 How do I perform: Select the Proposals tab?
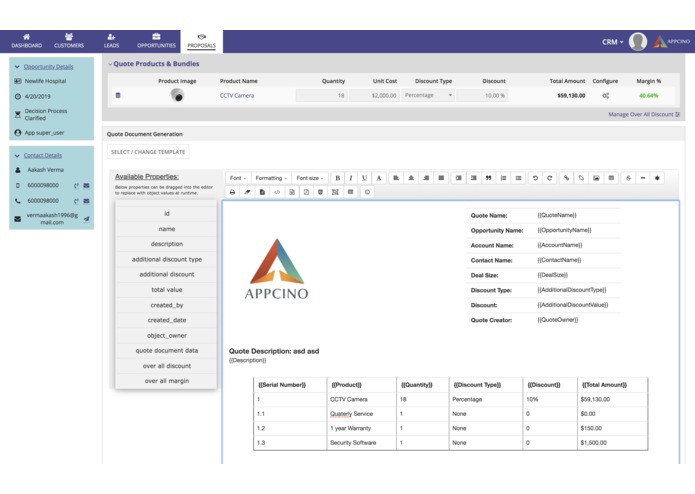point(201,41)
